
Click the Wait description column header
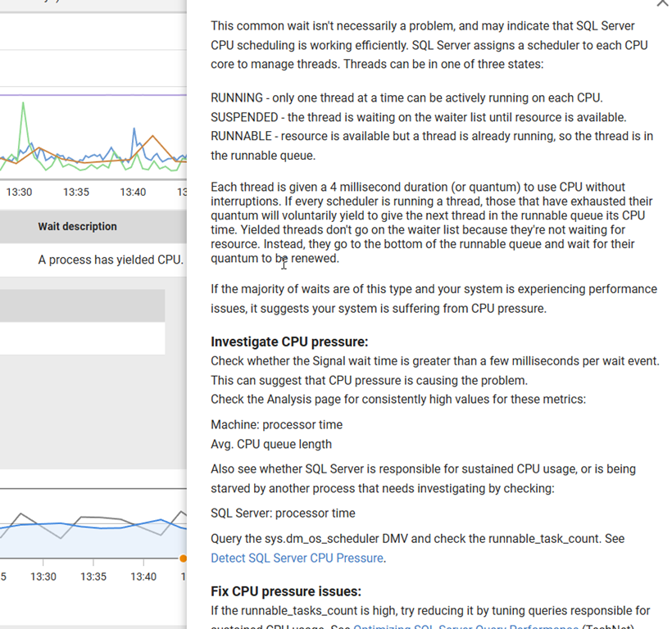(x=77, y=226)
